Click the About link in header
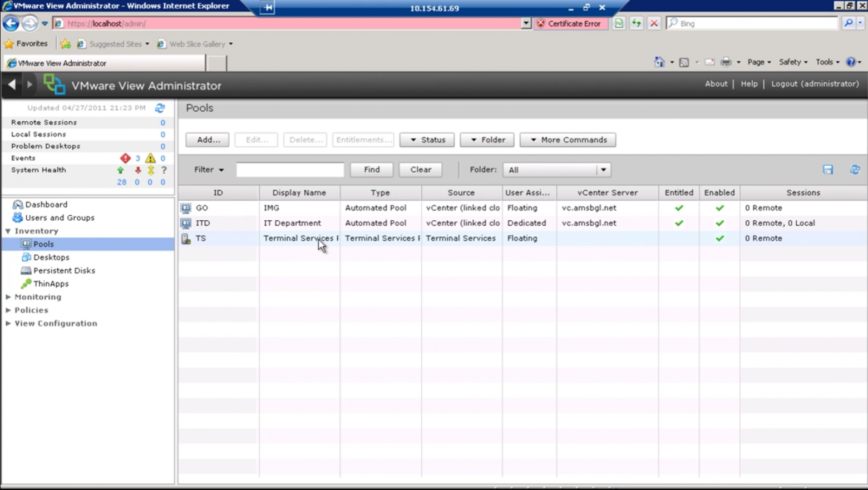This screenshot has height=490, width=868. pyautogui.click(x=716, y=84)
